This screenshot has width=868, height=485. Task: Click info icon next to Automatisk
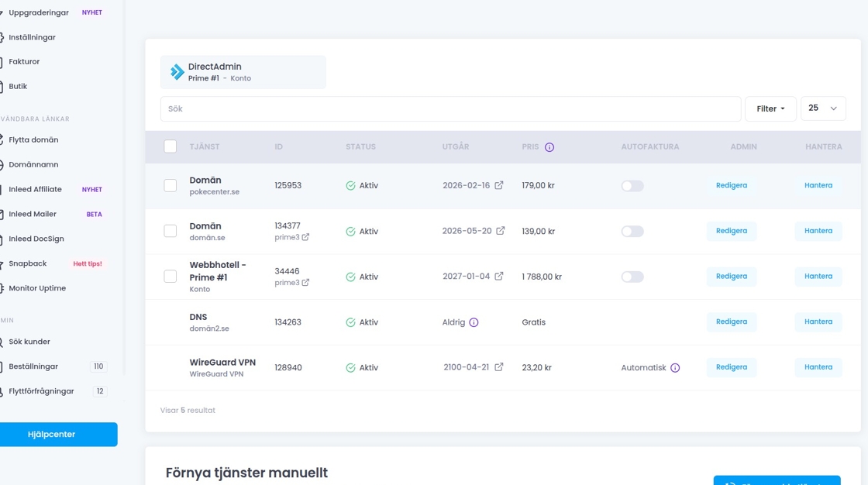675,368
